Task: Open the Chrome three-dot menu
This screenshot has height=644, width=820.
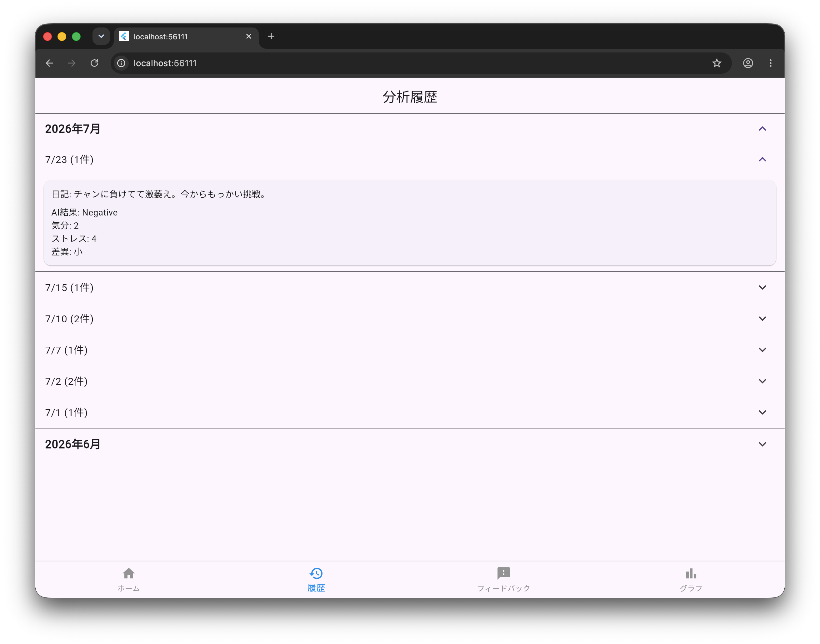Action: point(770,63)
